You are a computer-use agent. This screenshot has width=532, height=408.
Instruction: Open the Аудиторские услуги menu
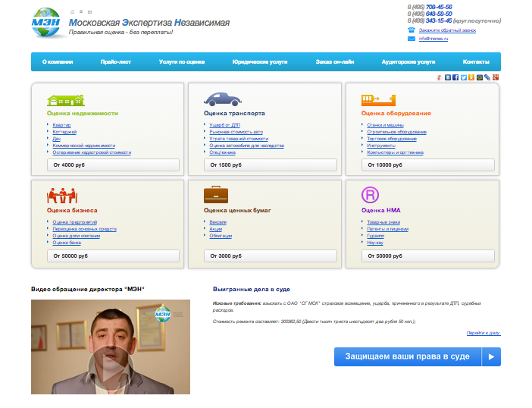click(408, 61)
